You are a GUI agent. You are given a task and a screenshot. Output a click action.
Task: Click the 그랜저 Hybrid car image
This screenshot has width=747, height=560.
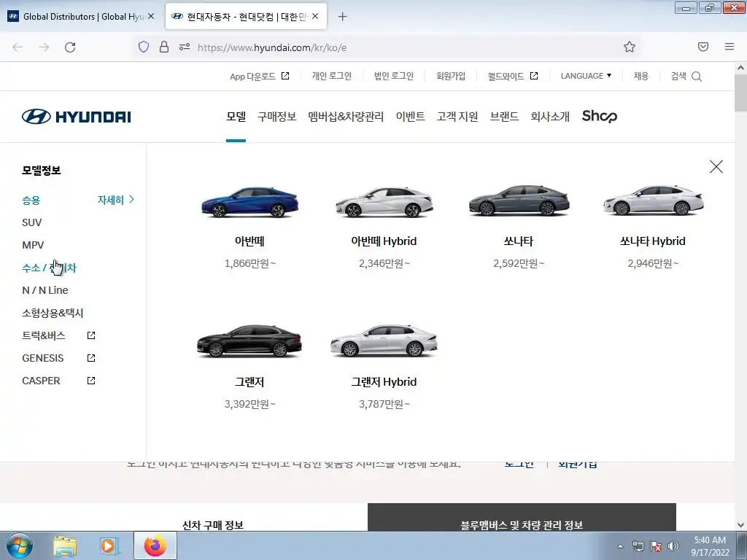click(384, 341)
